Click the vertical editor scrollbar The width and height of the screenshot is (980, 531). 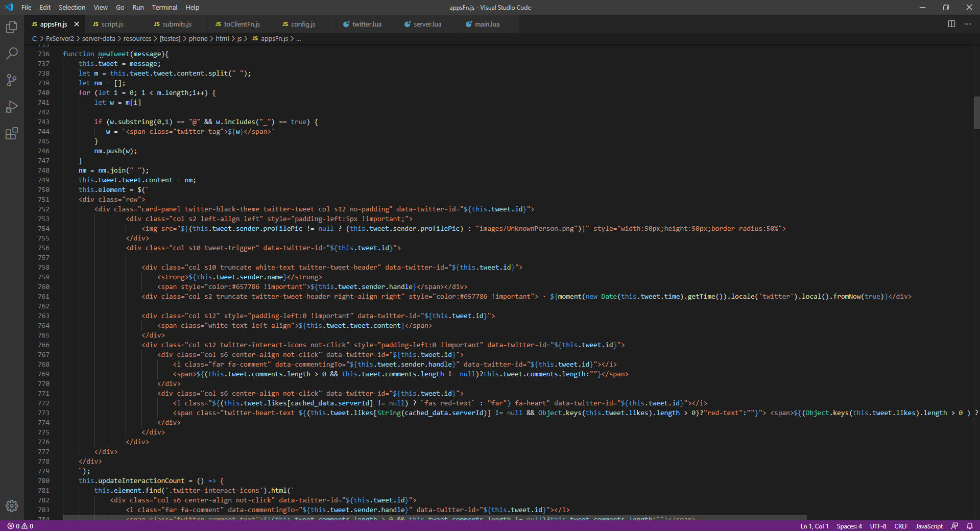tap(976, 112)
